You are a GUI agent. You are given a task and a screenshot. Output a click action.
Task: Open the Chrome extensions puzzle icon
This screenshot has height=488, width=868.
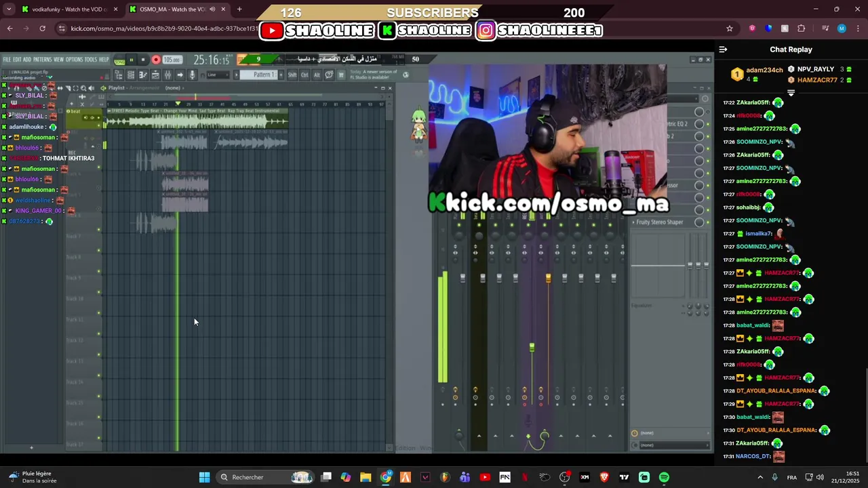(802, 28)
